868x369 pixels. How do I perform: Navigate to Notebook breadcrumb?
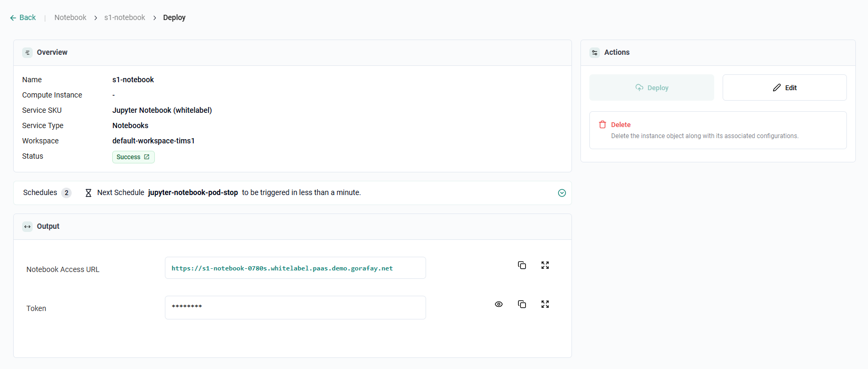point(70,17)
